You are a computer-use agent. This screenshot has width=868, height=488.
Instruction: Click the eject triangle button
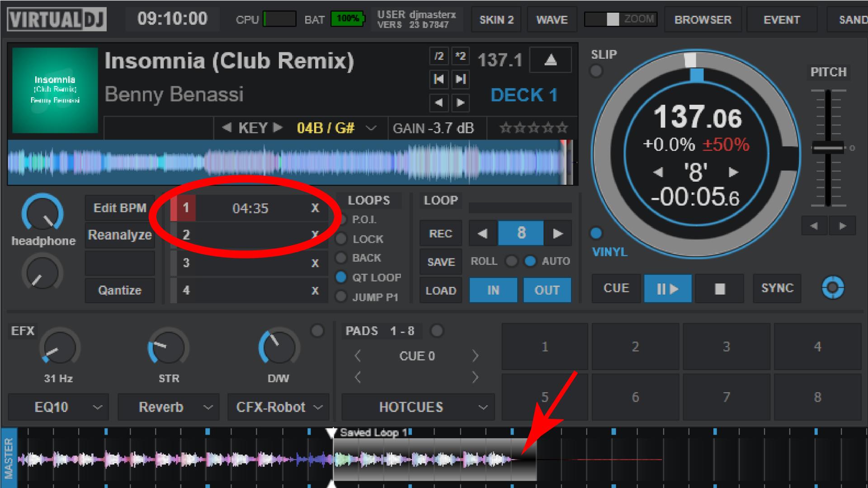(x=550, y=60)
